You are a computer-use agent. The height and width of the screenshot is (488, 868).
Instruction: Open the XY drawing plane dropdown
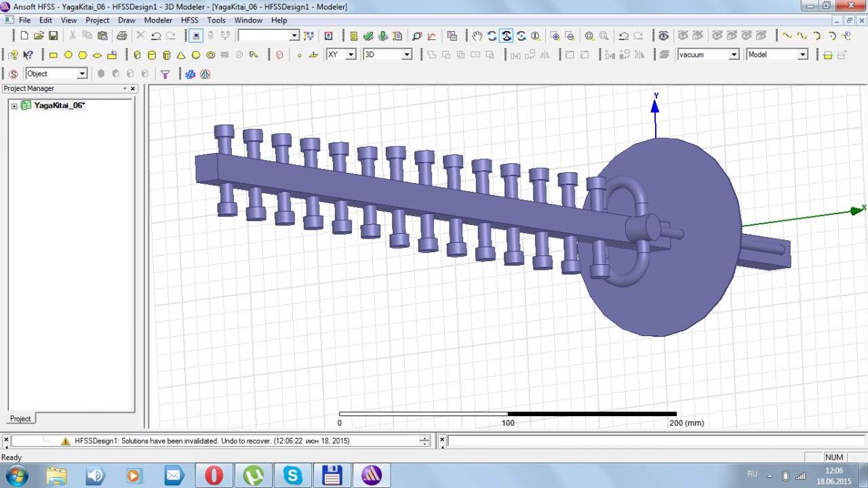351,55
